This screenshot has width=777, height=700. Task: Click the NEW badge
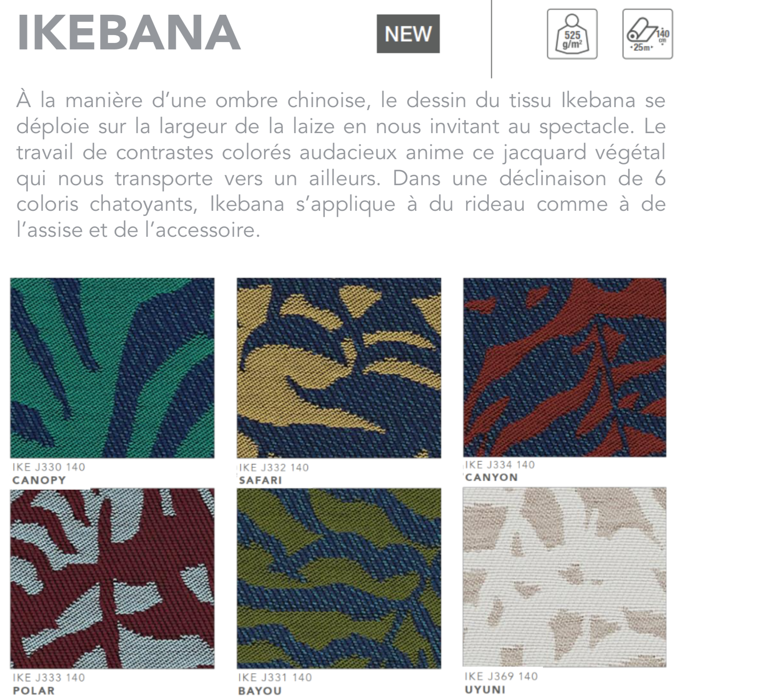(x=408, y=34)
